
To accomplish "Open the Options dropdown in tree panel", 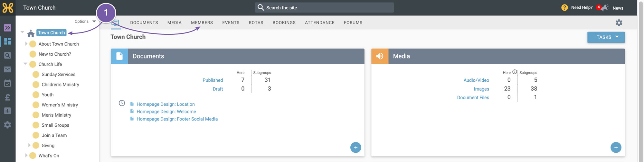I will click(85, 22).
